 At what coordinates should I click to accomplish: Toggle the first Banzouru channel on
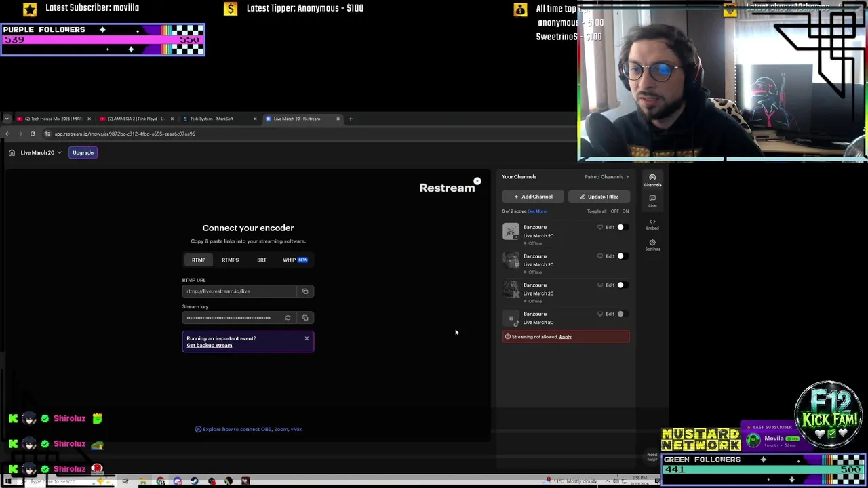[x=622, y=228]
